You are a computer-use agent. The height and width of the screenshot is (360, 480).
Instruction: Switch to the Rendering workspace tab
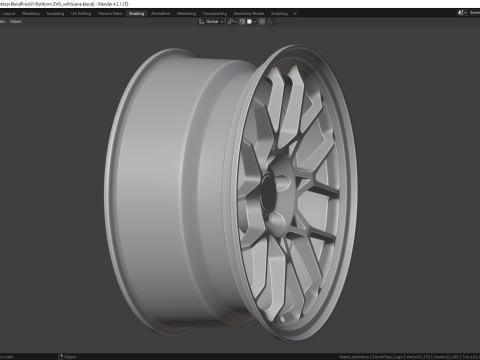pos(186,14)
